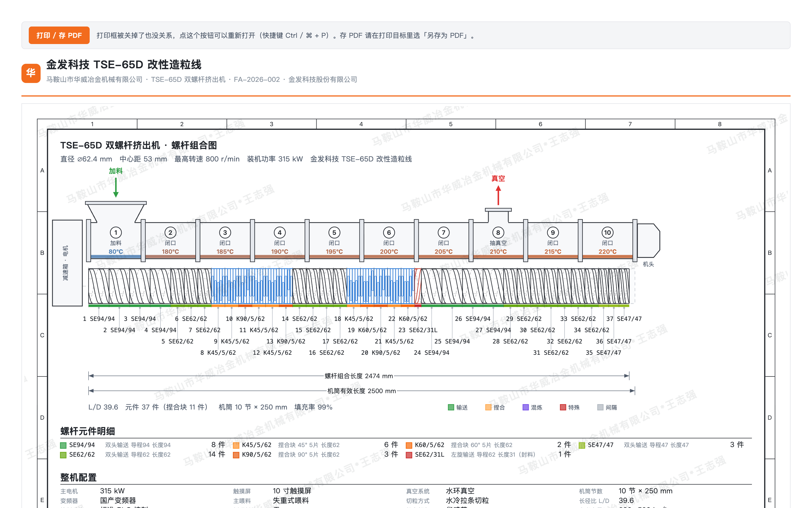Click the SE94/94 swatch in element details

(63, 446)
